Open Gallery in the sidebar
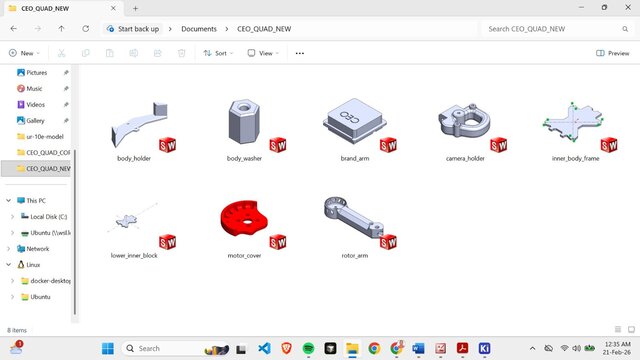The image size is (640, 360). tap(36, 120)
